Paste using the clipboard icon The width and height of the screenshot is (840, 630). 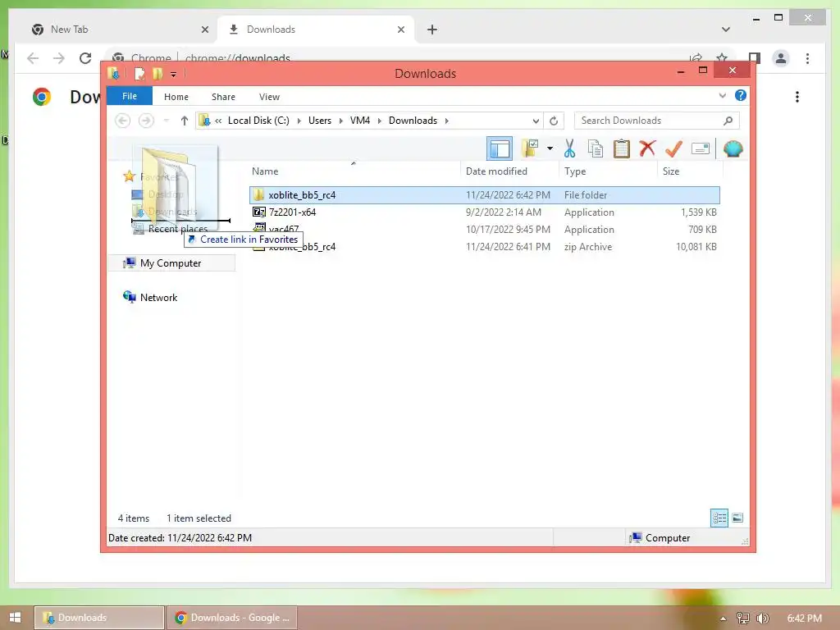click(622, 148)
